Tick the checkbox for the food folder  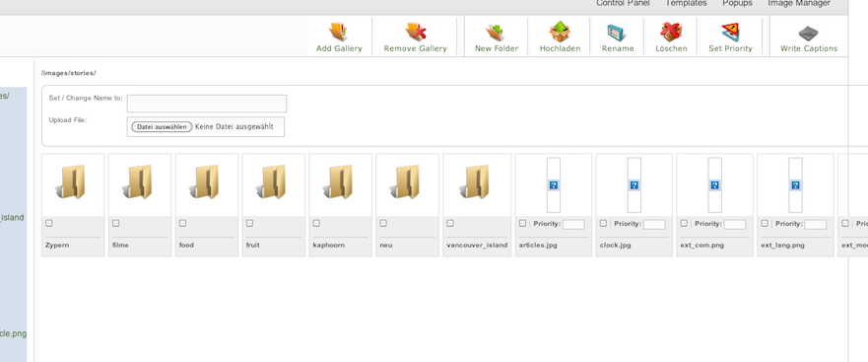182,223
